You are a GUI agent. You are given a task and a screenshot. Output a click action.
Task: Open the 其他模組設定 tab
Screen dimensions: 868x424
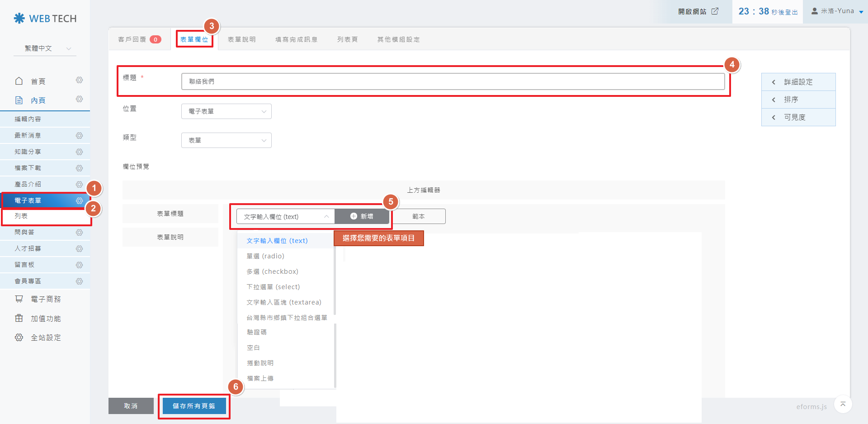coord(398,40)
